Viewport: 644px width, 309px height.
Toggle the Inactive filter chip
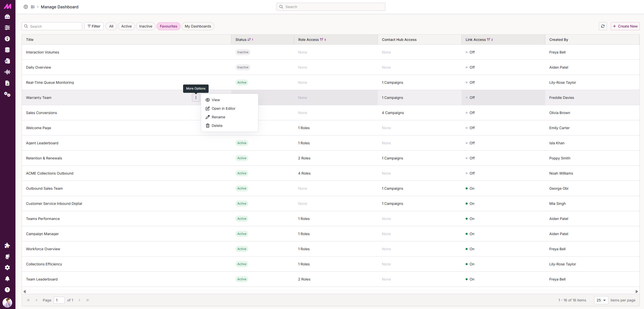click(146, 26)
